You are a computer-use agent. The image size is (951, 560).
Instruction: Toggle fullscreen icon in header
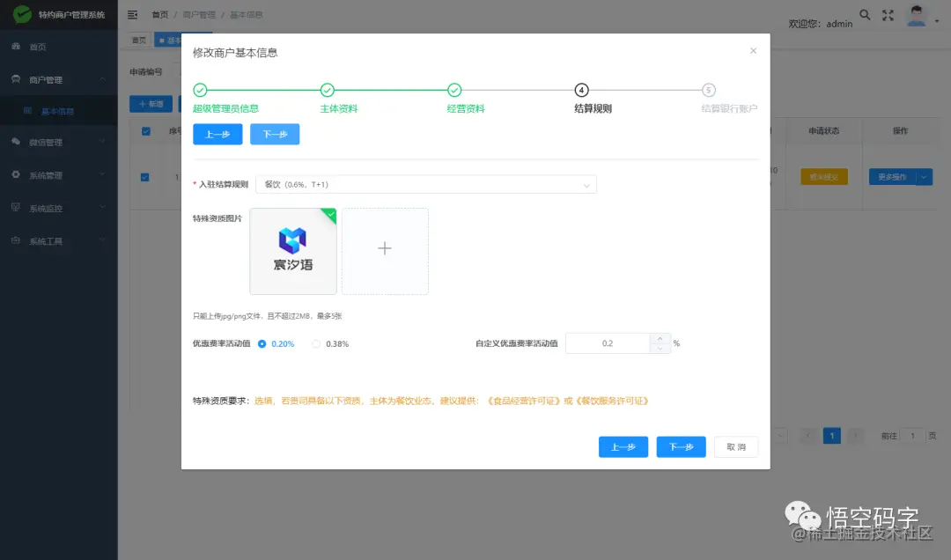(888, 15)
